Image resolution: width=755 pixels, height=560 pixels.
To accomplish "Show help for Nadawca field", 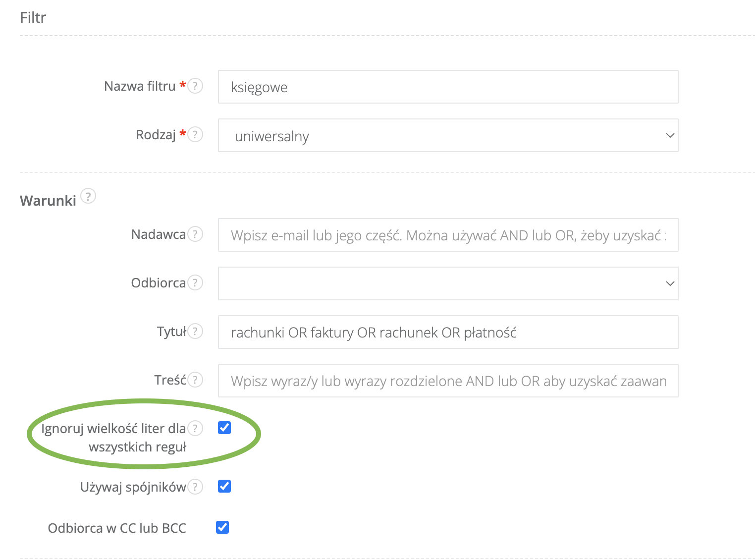I will pos(195,234).
